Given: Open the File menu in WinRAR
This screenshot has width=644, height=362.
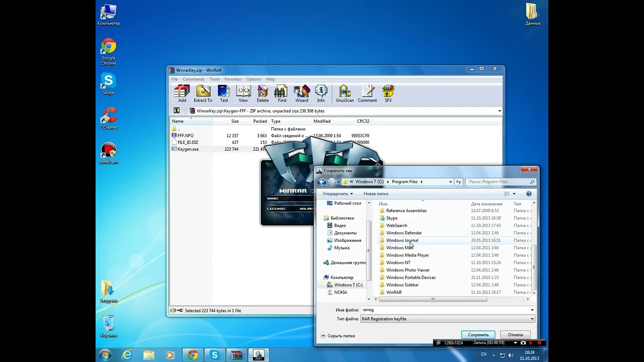Looking at the screenshot, I should pos(174,79).
